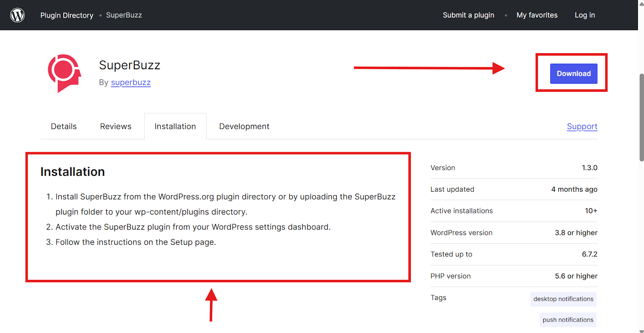This screenshot has width=644, height=333.
Task: Select the Installation tab
Action: 175,126
